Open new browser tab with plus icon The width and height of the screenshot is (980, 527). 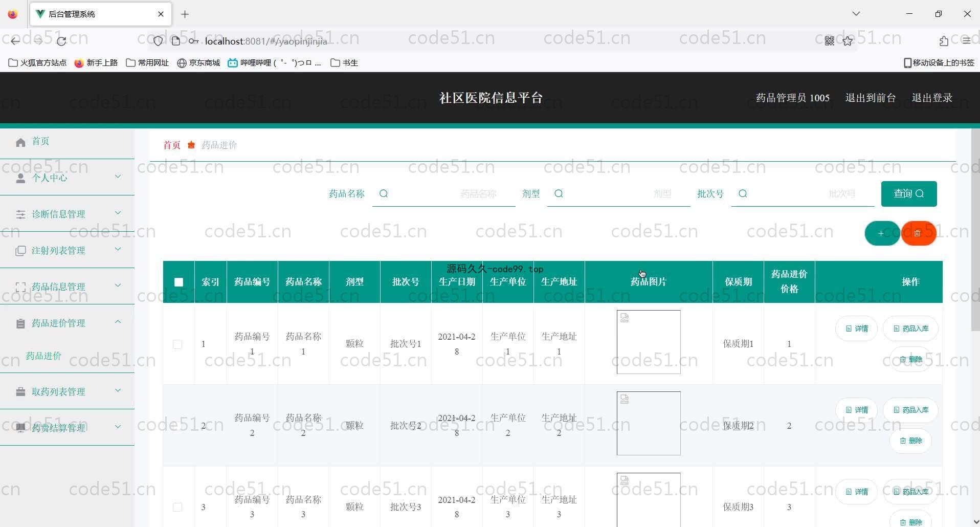click(x=185, y=14)
